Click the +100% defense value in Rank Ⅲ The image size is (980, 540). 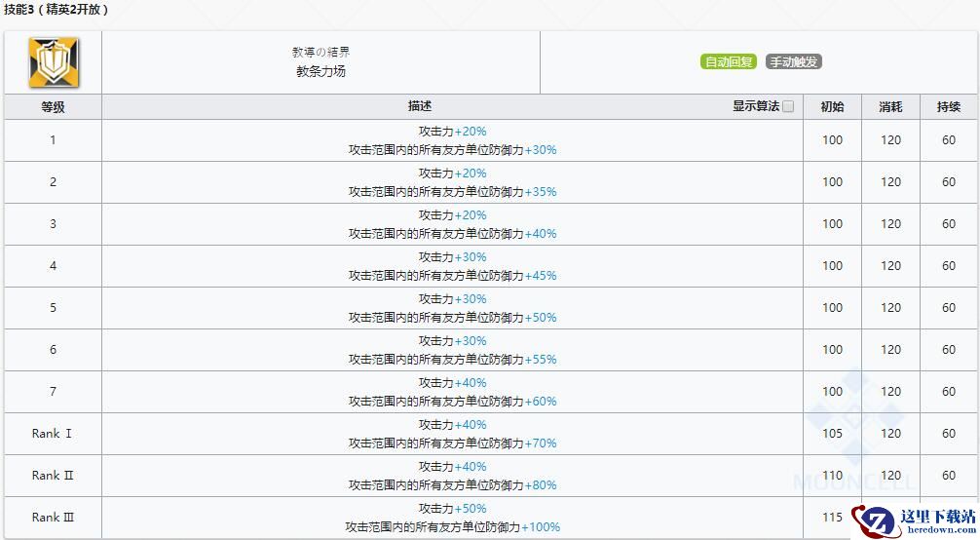[541, 527]
